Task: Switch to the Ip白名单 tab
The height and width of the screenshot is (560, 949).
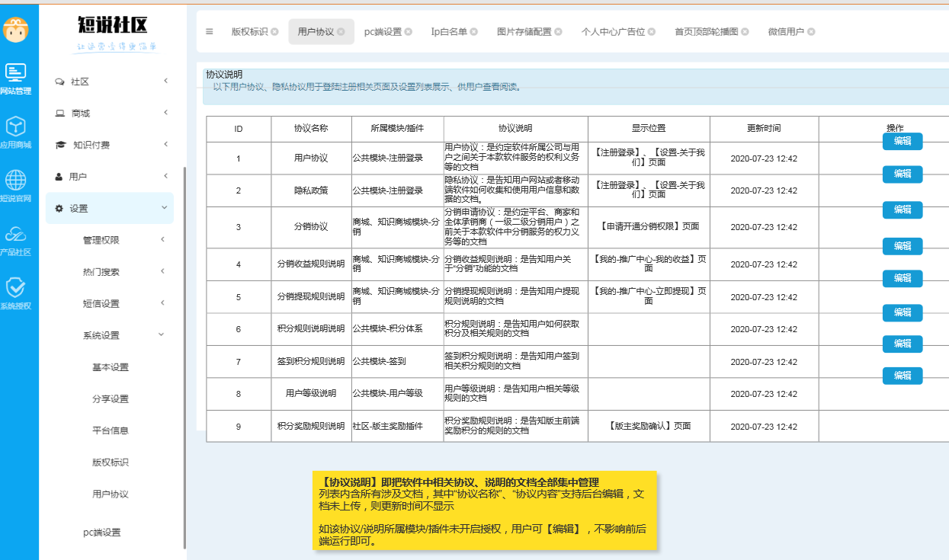Action: coord(449,32)
